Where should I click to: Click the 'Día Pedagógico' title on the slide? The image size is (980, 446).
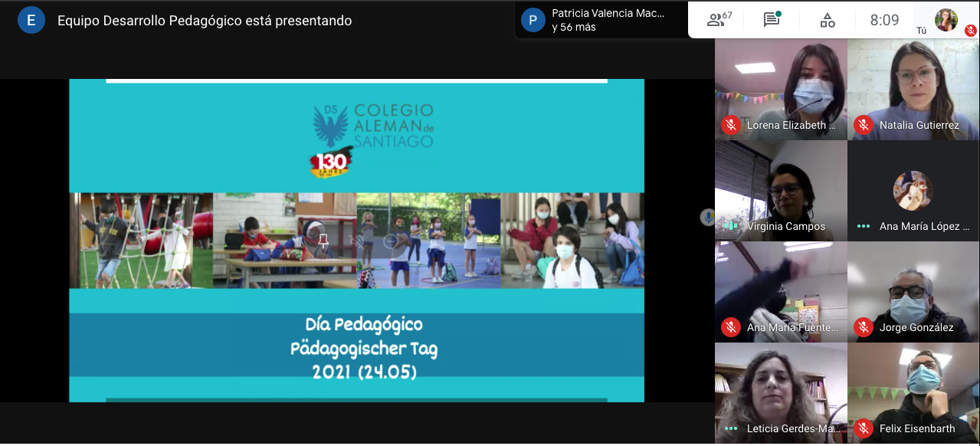pyautogui.click(x=364, y=325)
